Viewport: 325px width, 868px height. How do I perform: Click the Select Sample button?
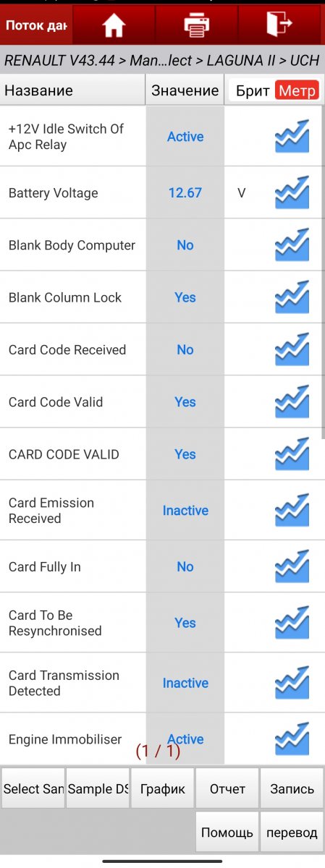pyautogui.click(x=33, y=788)
